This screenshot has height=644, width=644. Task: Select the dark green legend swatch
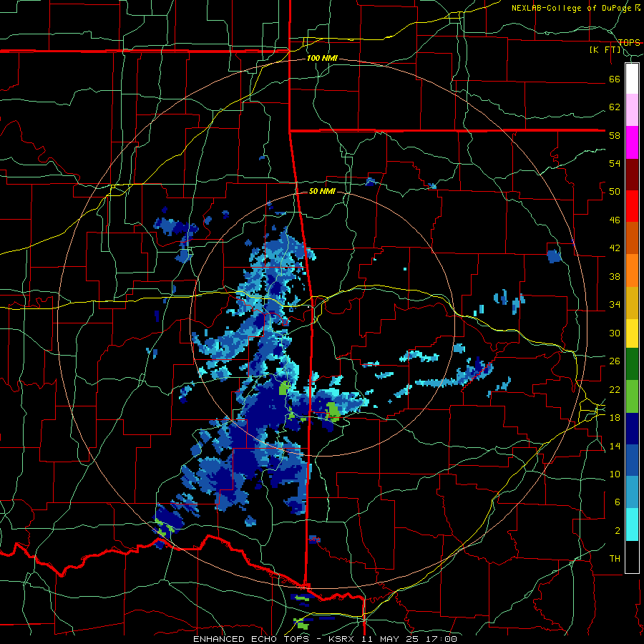click(632, 364)
